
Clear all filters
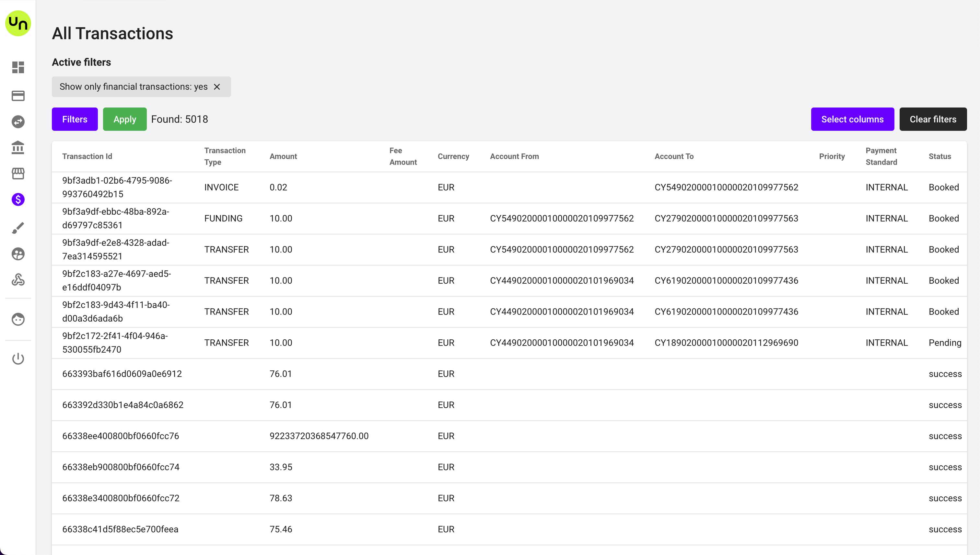[933, 119]
